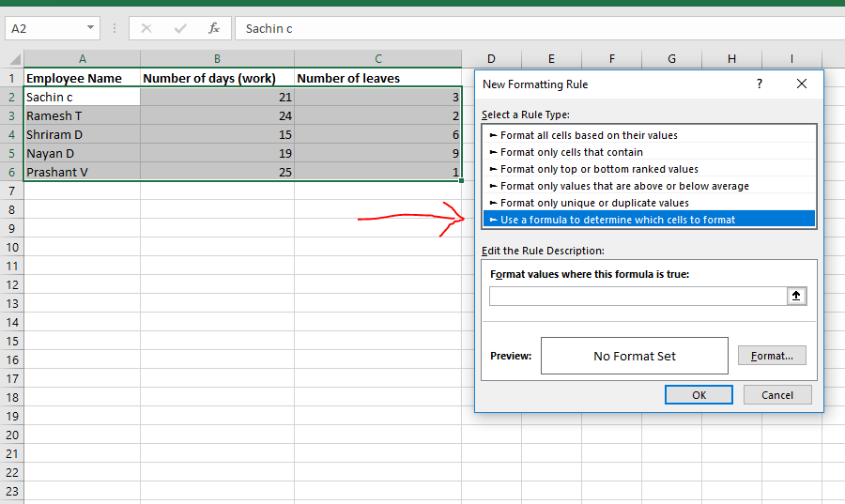Select row 7 header

(x=12, y=191)
